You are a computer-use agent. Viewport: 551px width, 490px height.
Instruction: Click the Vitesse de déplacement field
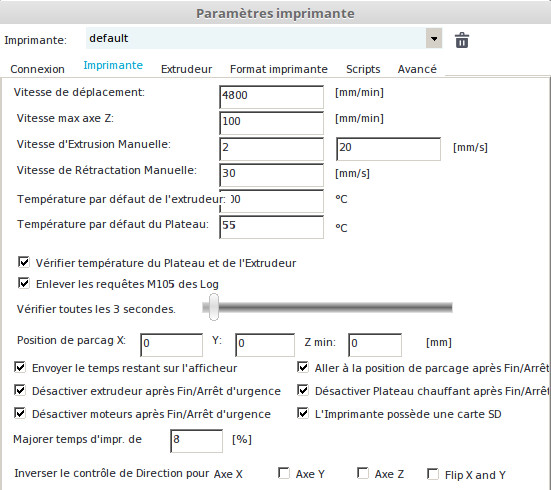pyautogui.click(x=271, y=97)
